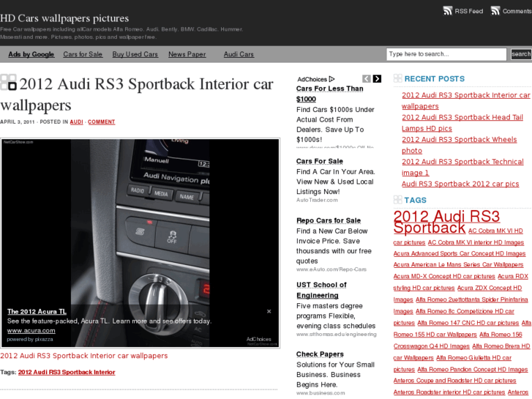532x399 pixels.
Task: Click the Comments feed icon
Action: pyautogui.click(x=495, y=11)
